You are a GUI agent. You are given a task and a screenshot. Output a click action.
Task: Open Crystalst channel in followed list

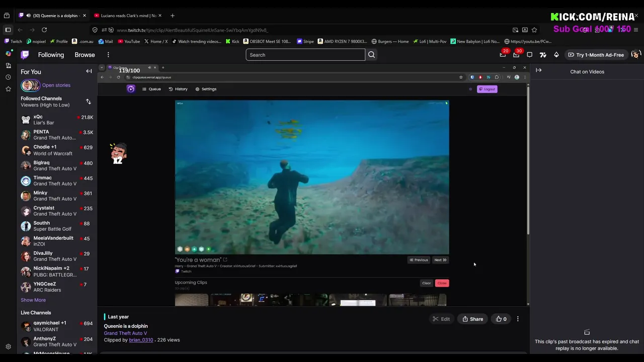coord(57,211)
